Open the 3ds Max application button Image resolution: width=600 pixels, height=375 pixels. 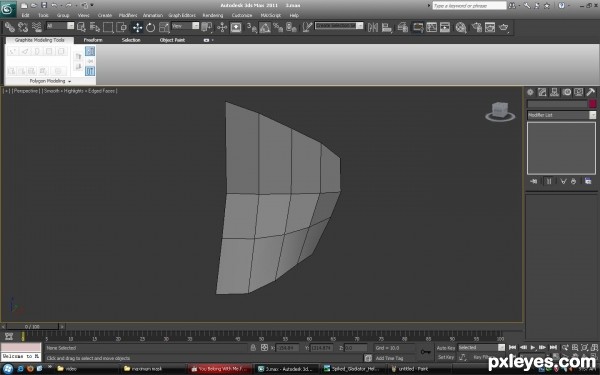(x=8, y=8)
